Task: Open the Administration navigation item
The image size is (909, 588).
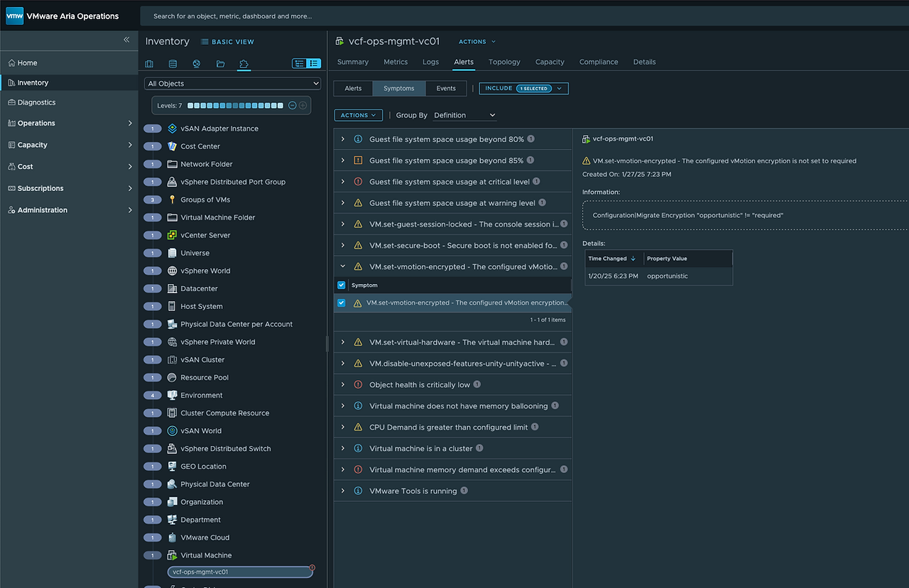Action: (70, 210)
